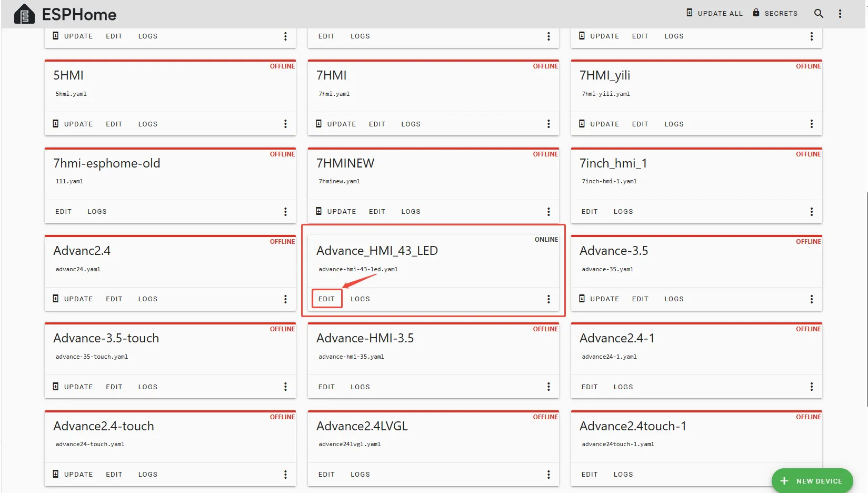Open three-dot menu on 7HMINEW card
Screen dimensions: 868x493
click(x=548, y=212)
